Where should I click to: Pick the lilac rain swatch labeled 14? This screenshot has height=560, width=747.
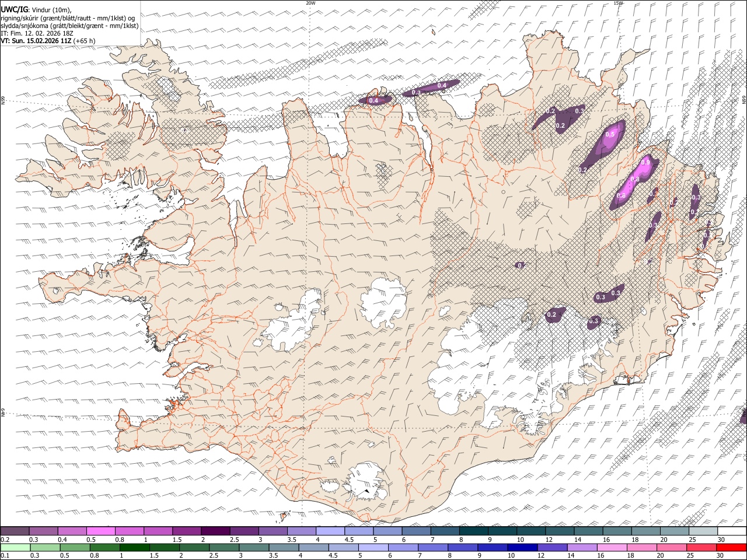pos(581,548)
